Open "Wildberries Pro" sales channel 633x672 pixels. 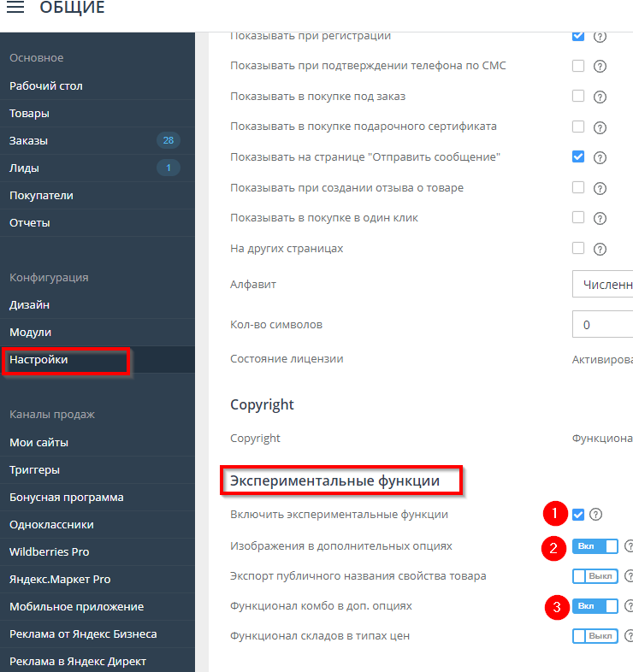[49, 551]
